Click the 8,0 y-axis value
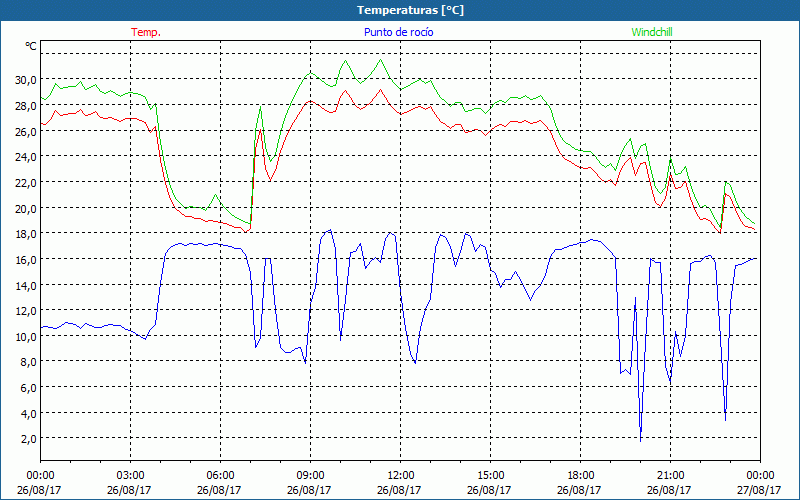The width and height of the screenshot is (800, 500). (29, 362)
